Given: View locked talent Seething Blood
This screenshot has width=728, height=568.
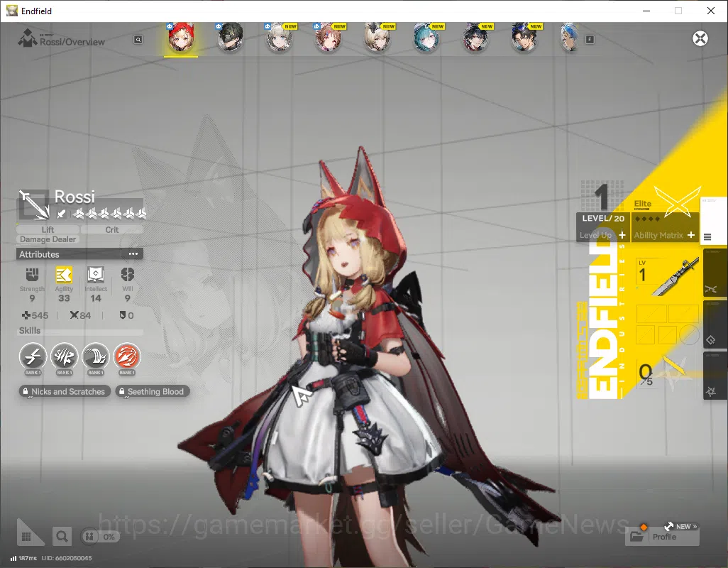Looking at the screenshot, I should (x=153, y=391).
